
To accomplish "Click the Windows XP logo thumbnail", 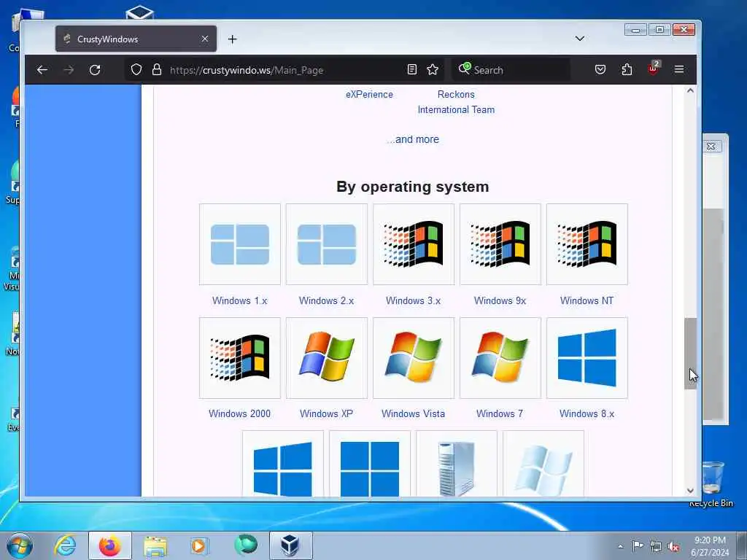I will (x=326, y=357).
